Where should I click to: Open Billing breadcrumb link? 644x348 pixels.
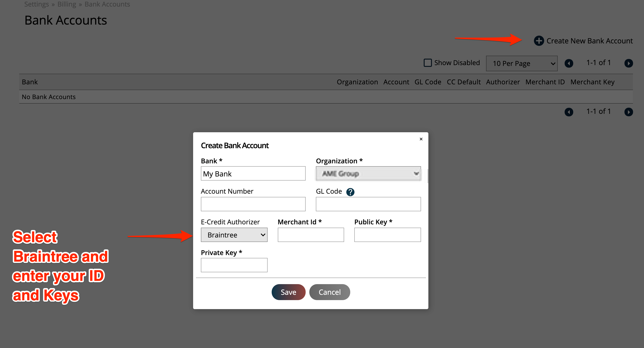(x=66, y=4)
